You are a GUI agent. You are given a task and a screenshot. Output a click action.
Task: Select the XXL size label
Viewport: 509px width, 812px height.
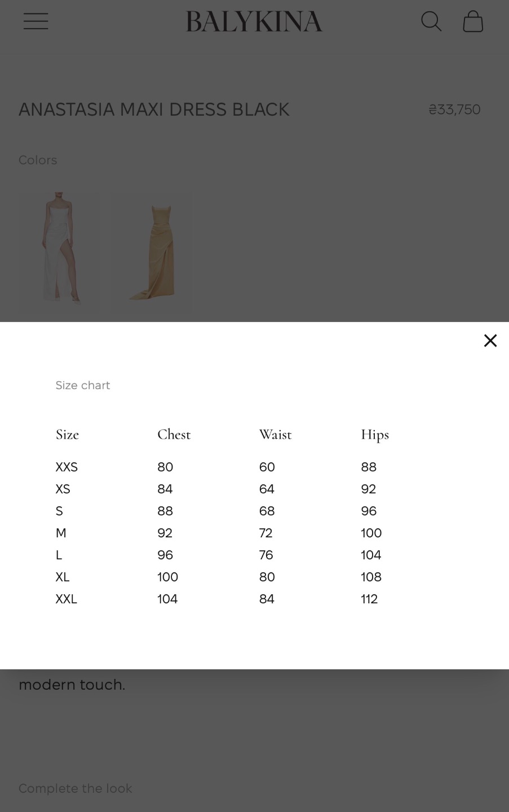[66, 599]
